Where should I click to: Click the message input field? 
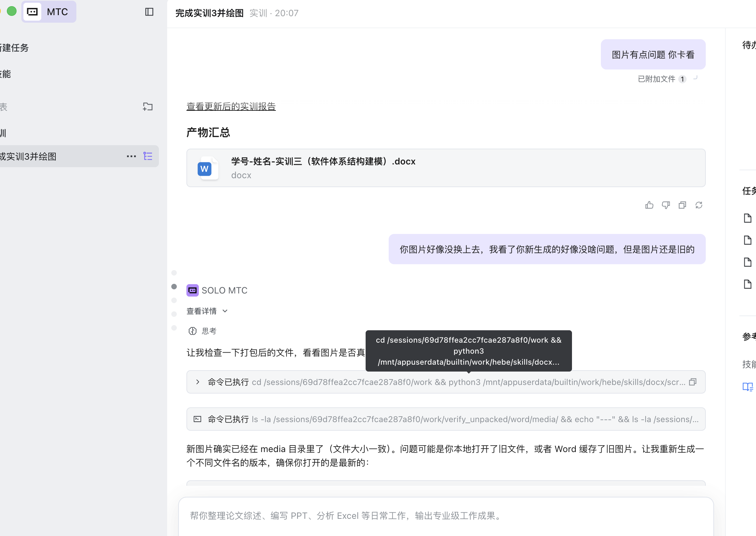tap(446, 516)
